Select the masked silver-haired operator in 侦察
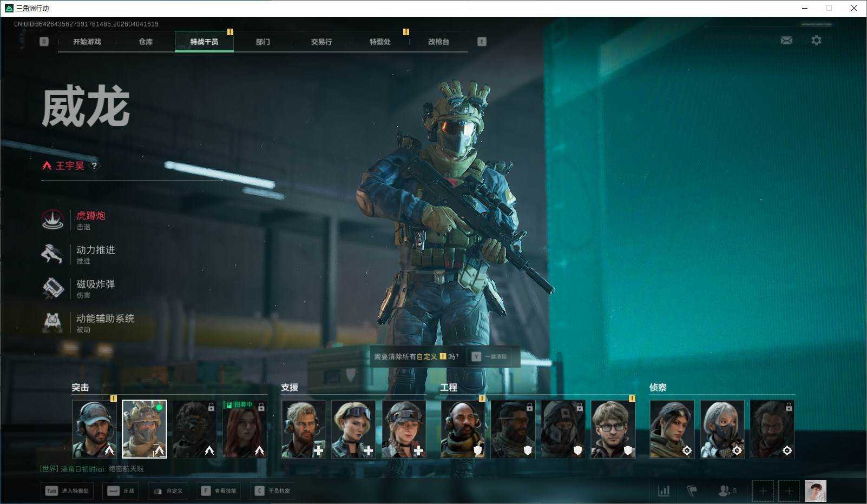Image resolution: width=867 pixels, height=504 pixels. coord(722,429)
